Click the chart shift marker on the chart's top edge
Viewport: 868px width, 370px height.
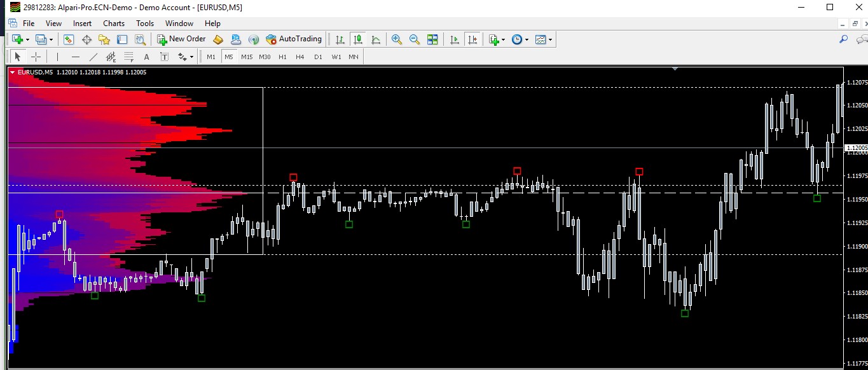pyautogui.click(x=675, y=69)
